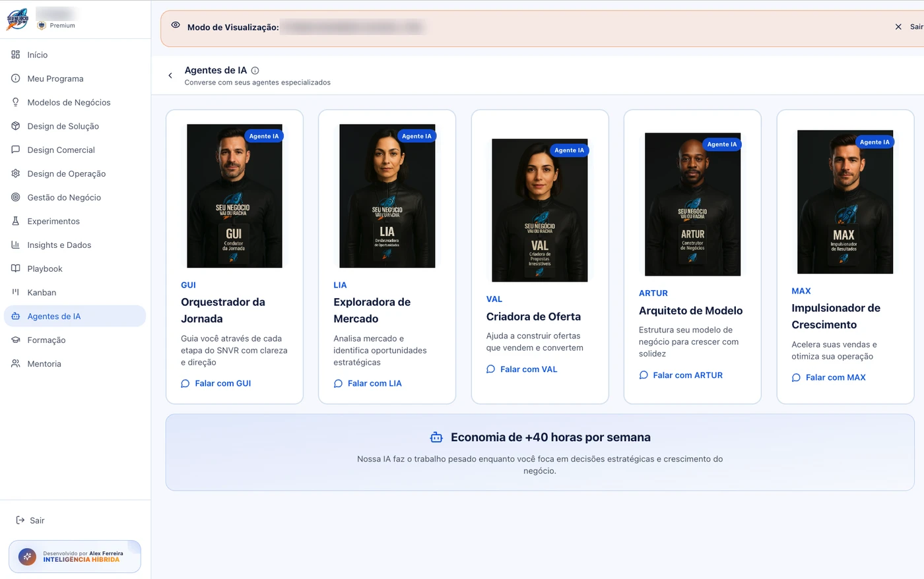Click the Gestão do Negócio target icon
Image resolution: width=924 pixels, height=579 pixels.
point(16,197)
